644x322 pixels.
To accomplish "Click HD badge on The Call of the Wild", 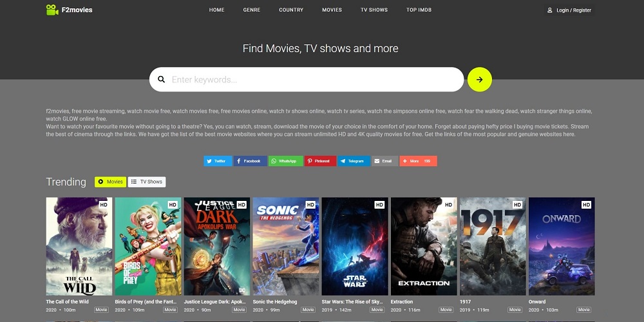I will pos(104,205).
